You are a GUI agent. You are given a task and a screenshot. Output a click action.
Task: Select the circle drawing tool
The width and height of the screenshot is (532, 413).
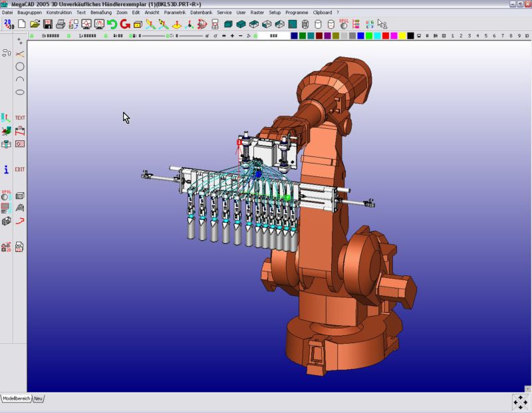[x=20, y=67]
